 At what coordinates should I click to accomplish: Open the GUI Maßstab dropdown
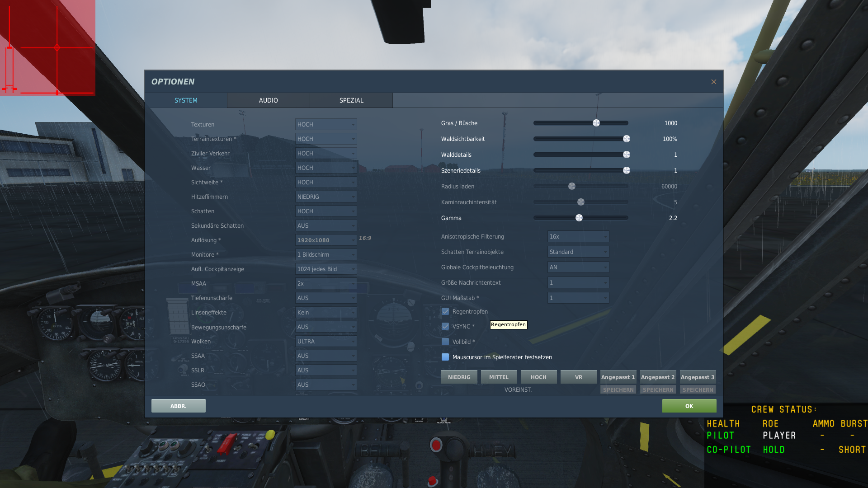pos(578,298)
